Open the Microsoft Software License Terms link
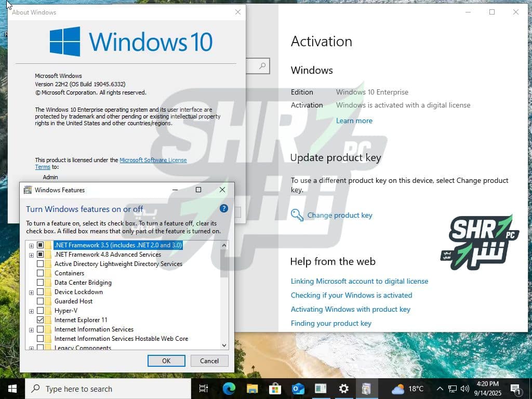Viewport: 532px width, 399px height. 153,160
